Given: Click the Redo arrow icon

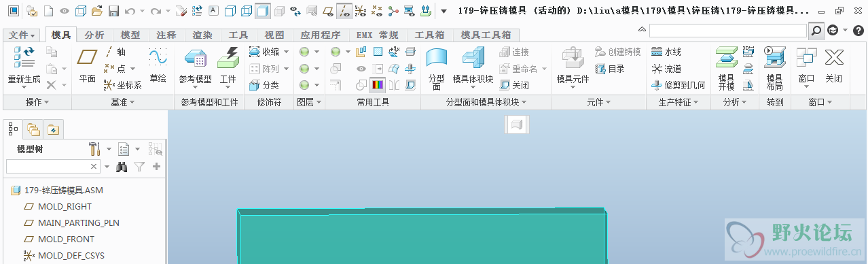Looking at the screenshot, I should click(x=156, y=11).
